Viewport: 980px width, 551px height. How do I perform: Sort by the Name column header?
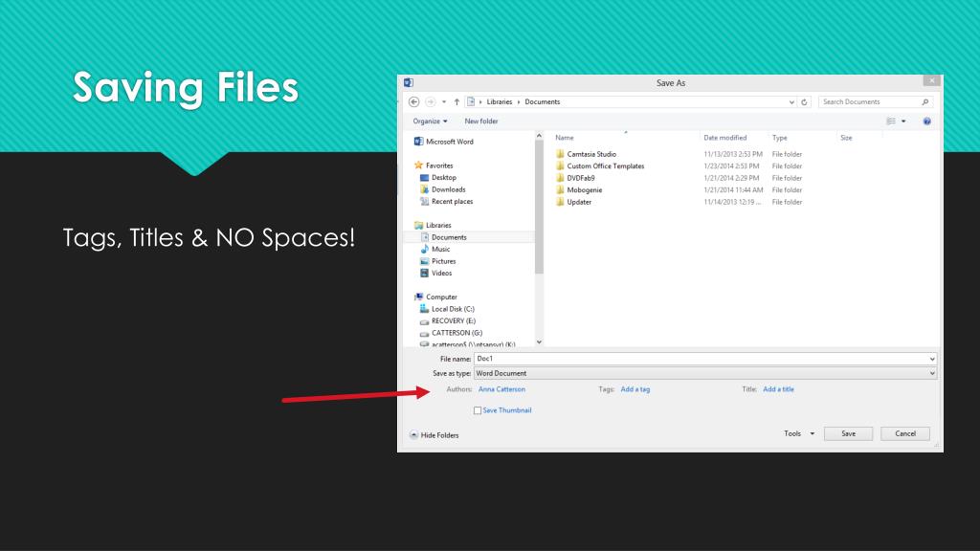point(565,138)
